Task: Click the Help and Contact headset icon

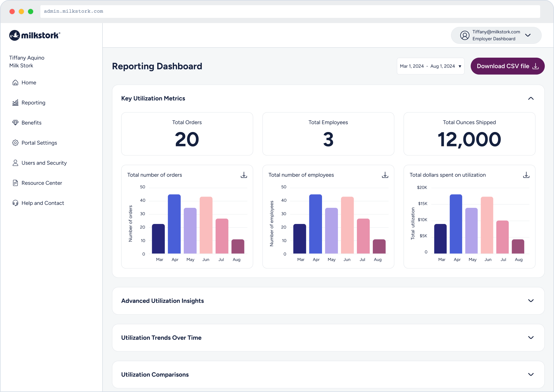Action: (x=15, y=203)
